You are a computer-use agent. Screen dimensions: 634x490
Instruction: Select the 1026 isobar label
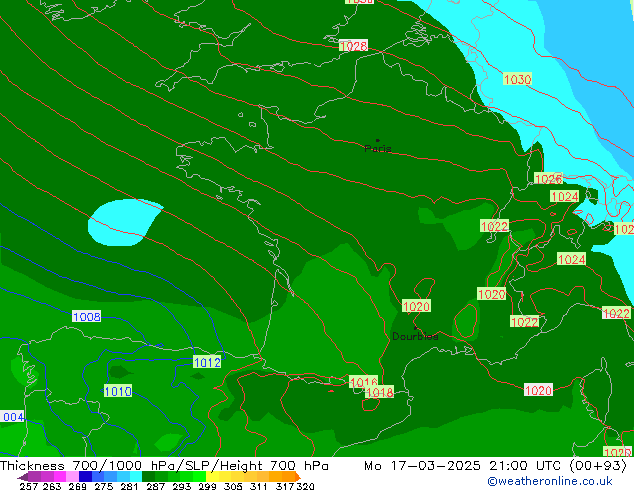[x=548, y=178]
